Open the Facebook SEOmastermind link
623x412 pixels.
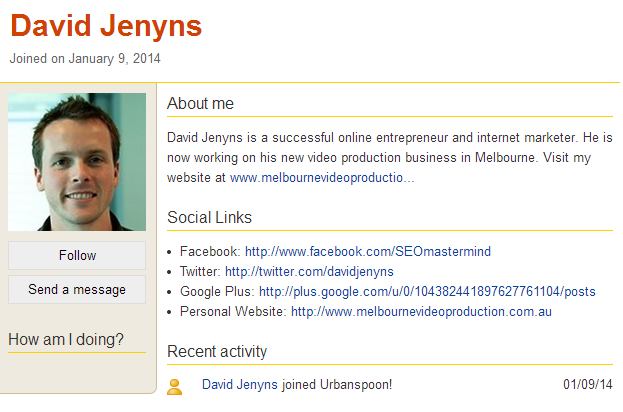pyautogui.click(x=368, y=251)
